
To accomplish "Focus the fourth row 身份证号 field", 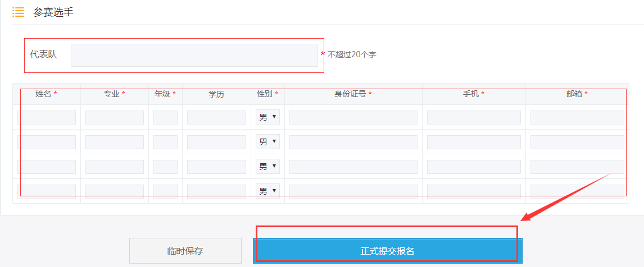I will (x=353, y=191).
